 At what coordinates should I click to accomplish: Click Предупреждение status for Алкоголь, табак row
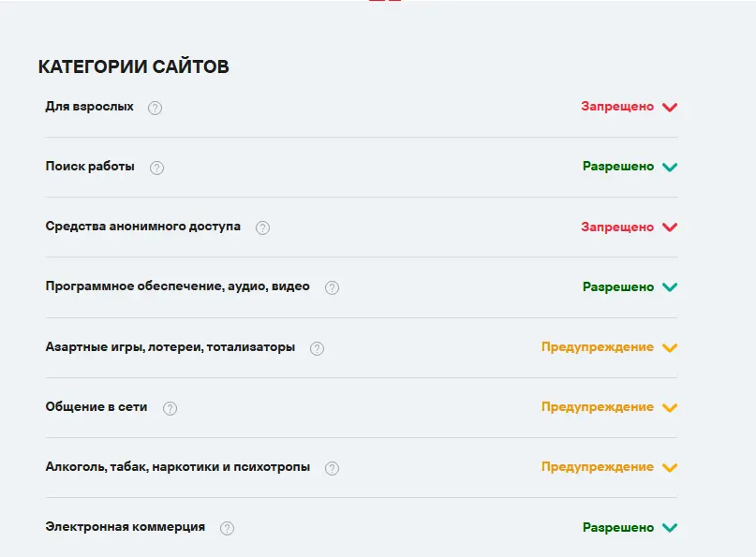[x=598, y=467]
